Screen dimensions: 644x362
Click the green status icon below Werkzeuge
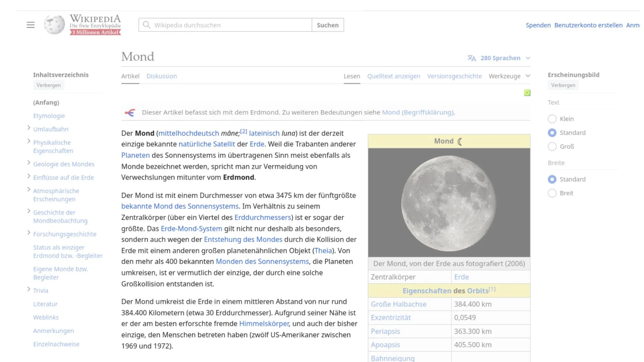[527, 93]
